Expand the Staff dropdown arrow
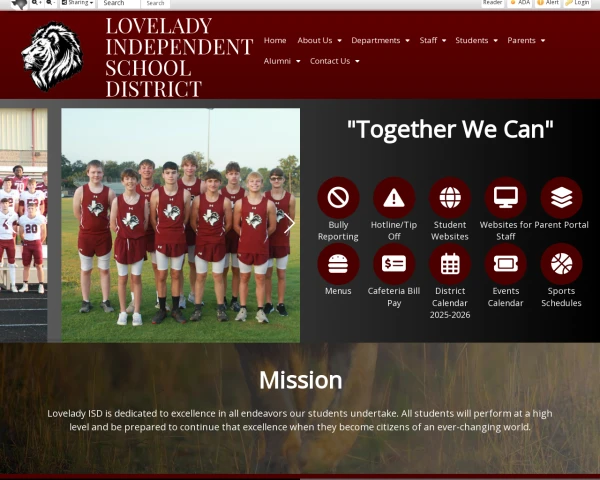The height and width of the screenshot is (480, 600). [444, 41]
